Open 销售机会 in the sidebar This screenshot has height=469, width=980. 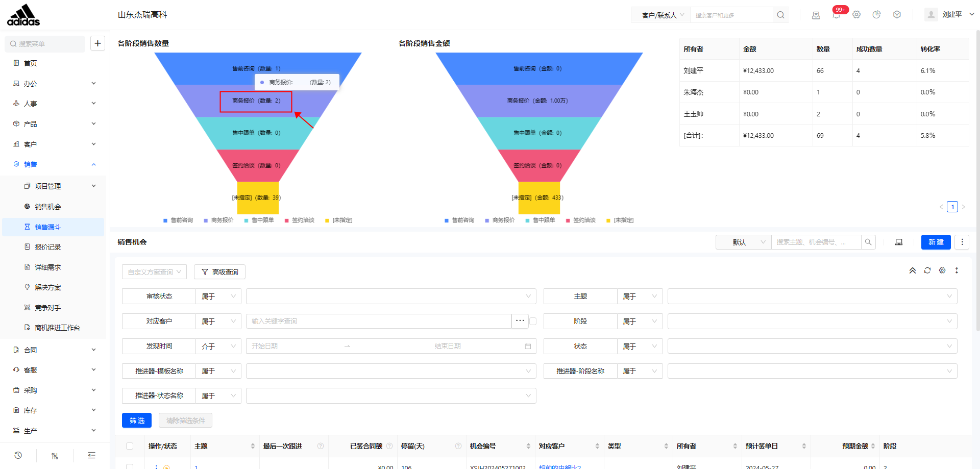(x=47, y=207)
